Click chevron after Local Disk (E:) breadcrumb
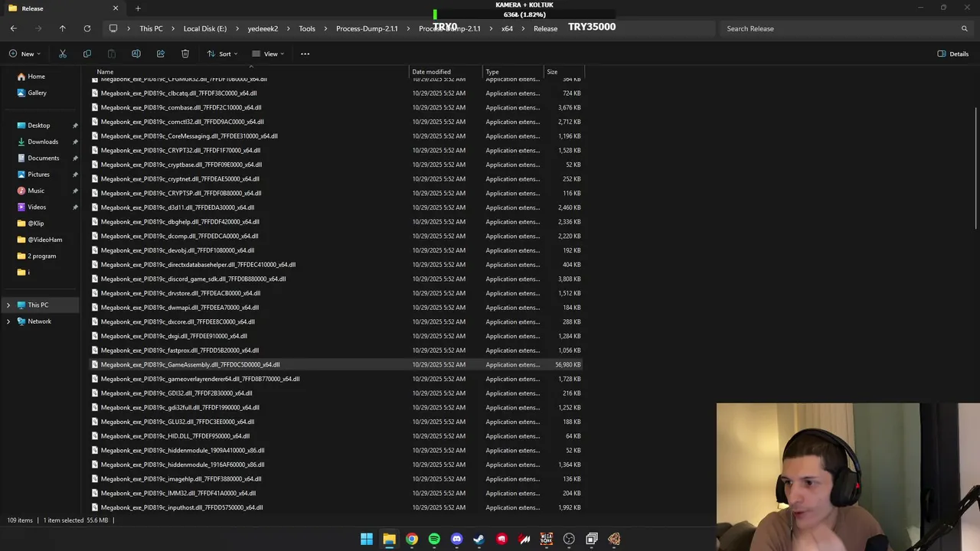The width and height of the screenshot is (980, 551). (x=237, y=28)
